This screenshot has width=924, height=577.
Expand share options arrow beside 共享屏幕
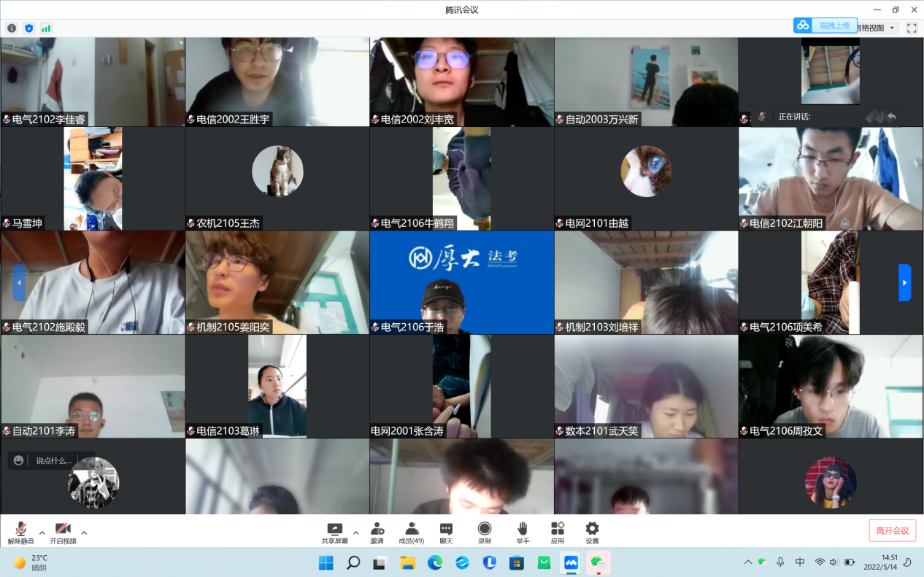[355, 533]
